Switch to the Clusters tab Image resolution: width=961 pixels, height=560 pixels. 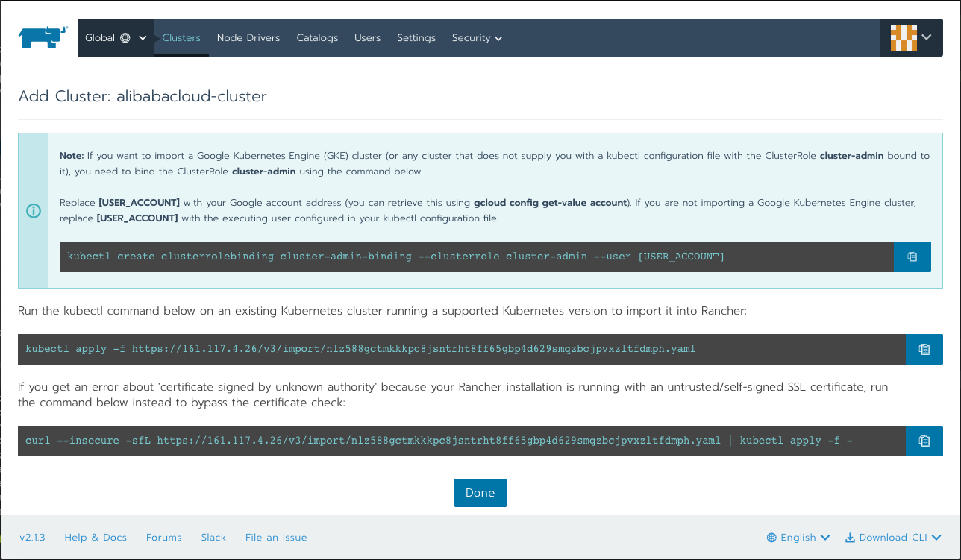coord(181,37)
